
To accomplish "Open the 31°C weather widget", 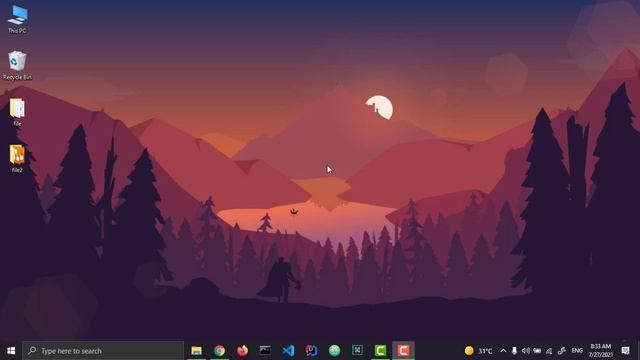I will pyautogui.click(x=478, y=351).
